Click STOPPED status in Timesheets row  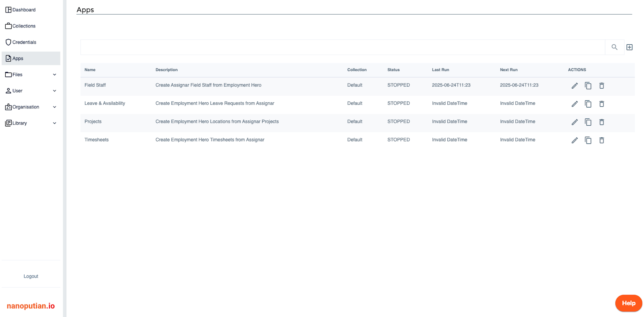click(398, 140)
